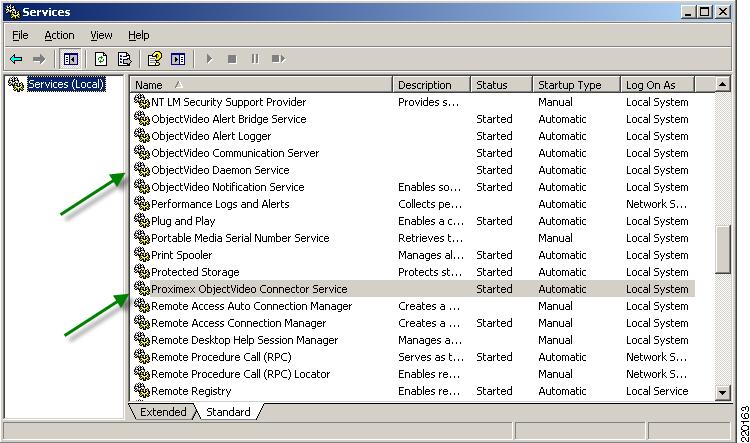This screenshot has width=750, height=443.
Task: Click gear icon beside Remote Desktop Help Session Manager
Action: click(x=142, y=339)
